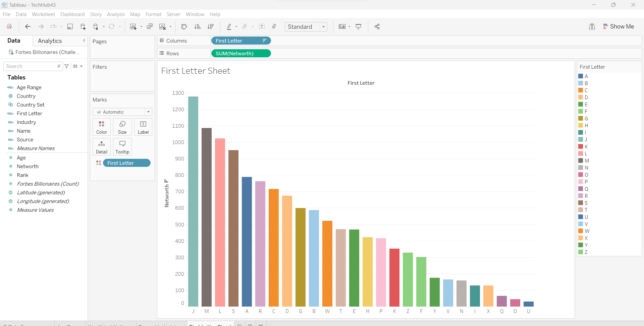Click Swap Rows and Columns icon
Viewport: 644px width, 326px height.
184,27
